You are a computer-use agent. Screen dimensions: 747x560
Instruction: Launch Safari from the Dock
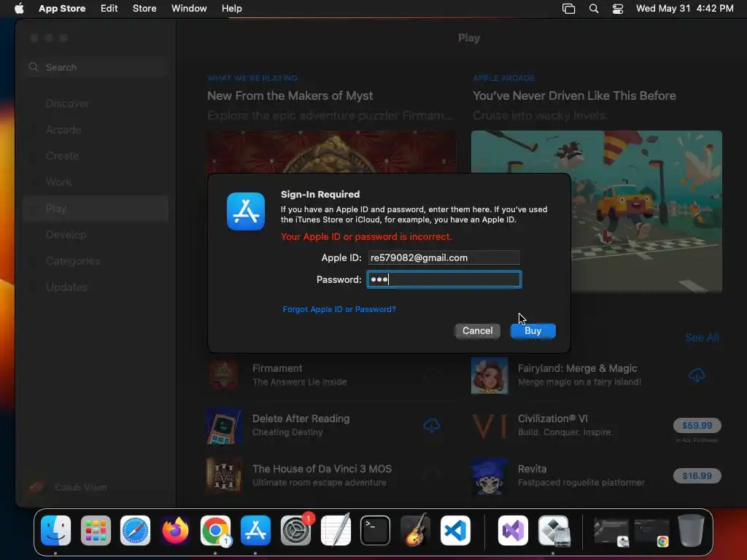(x=135, y=531)
